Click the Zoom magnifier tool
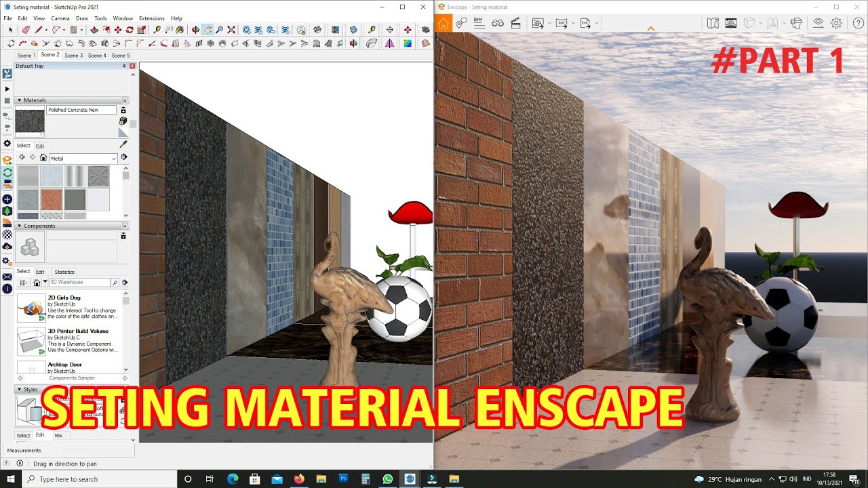Viewport: 868px width, 488px height. click(219, 30)
